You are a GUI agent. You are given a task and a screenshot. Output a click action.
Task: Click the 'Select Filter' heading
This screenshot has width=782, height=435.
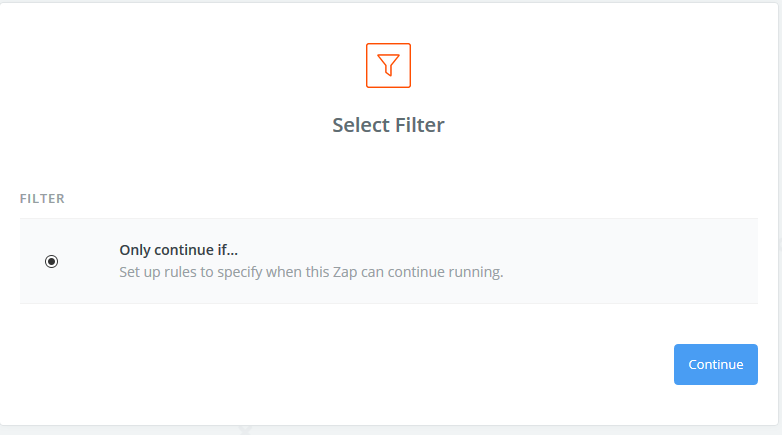[x=388, y=125]
